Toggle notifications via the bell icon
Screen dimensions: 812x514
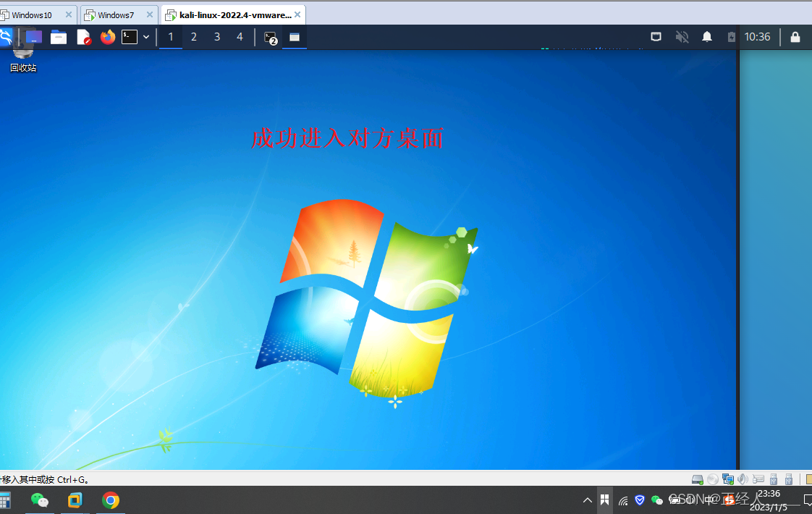click(707, 36)
